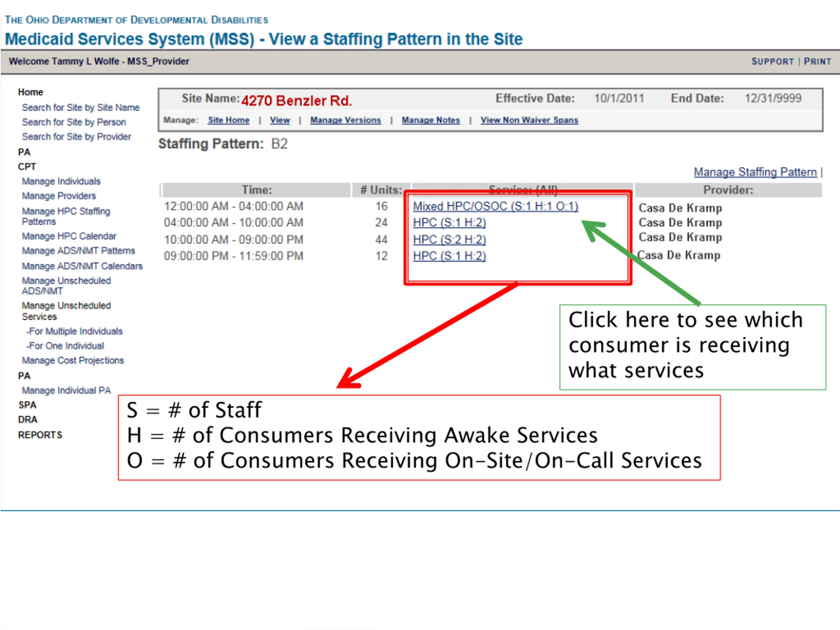Image resolution: width=840 pixels, height=630 pixels.
Task: Open Manage Versions link
Action: pyautogui.click(x=346, y=120)
